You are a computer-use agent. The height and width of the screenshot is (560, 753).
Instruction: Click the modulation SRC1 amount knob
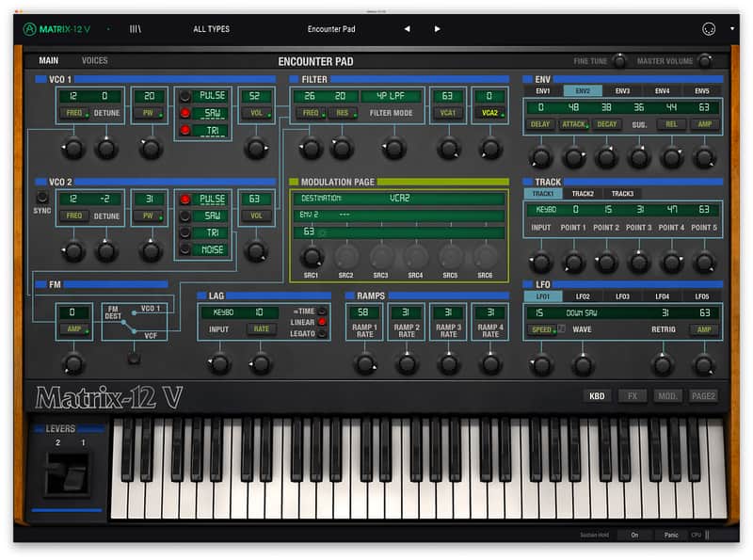pos(312,256)
